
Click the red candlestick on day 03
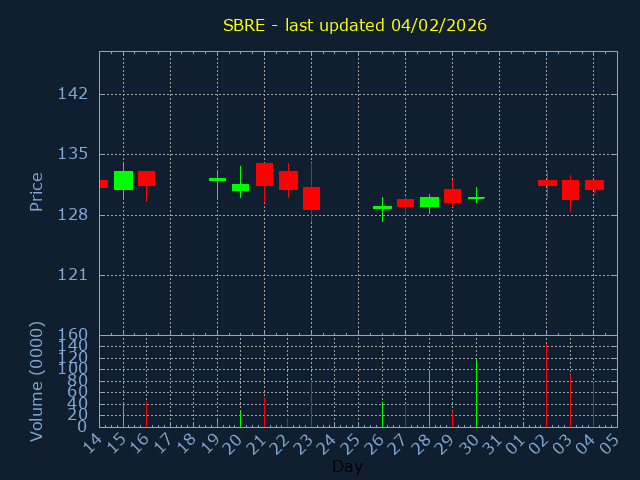point(570,190)
